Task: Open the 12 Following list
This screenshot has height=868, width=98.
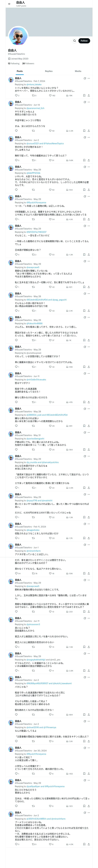Action: click(14, 63)
